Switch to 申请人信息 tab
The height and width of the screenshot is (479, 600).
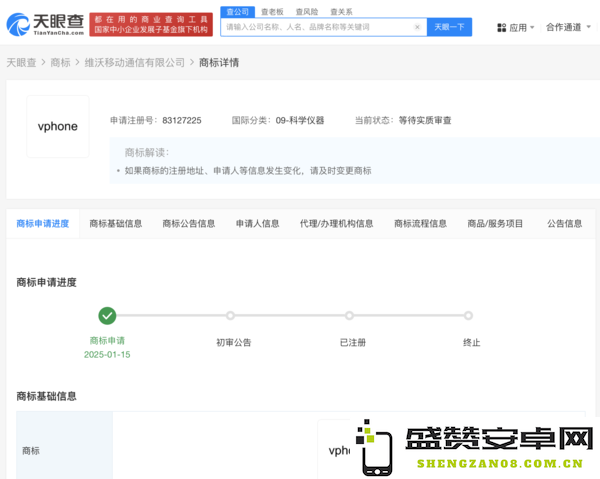(x=258, y=223)
